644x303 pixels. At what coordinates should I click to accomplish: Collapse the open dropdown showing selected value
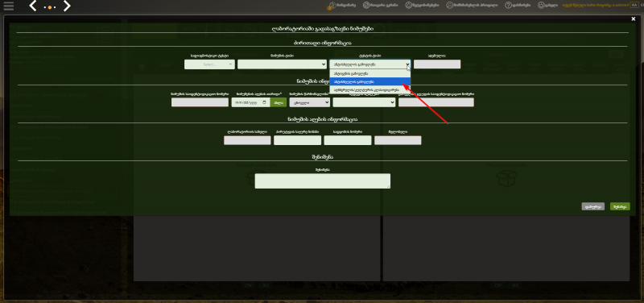point(369,64)
